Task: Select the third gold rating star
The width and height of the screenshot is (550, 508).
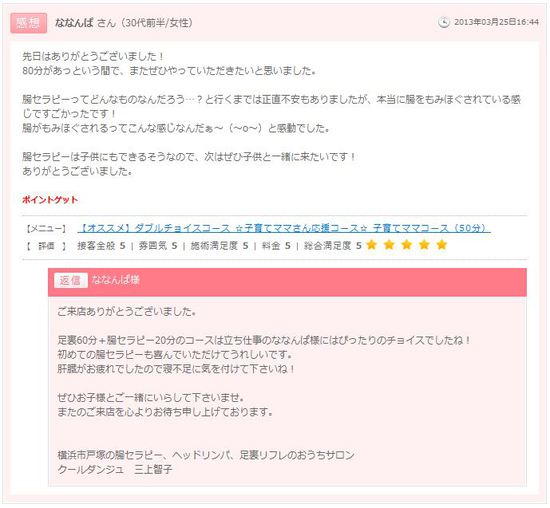Action: click(x=407, y=245)
